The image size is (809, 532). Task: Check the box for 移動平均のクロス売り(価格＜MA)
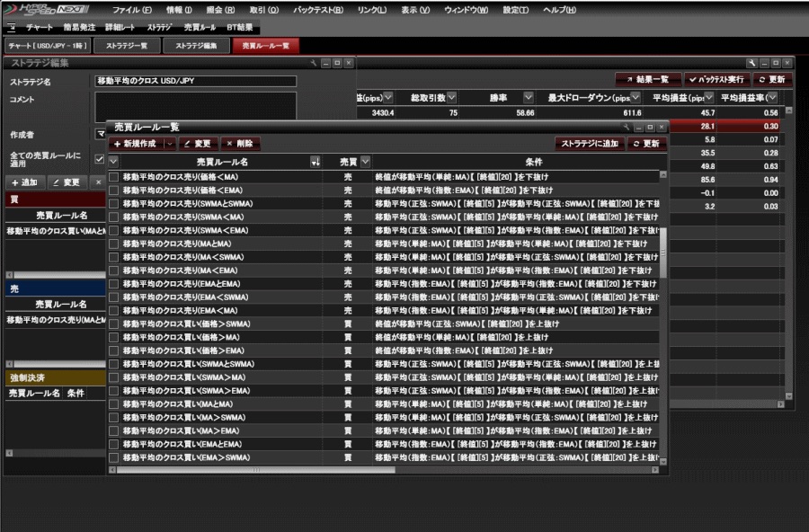coord(113,178)
